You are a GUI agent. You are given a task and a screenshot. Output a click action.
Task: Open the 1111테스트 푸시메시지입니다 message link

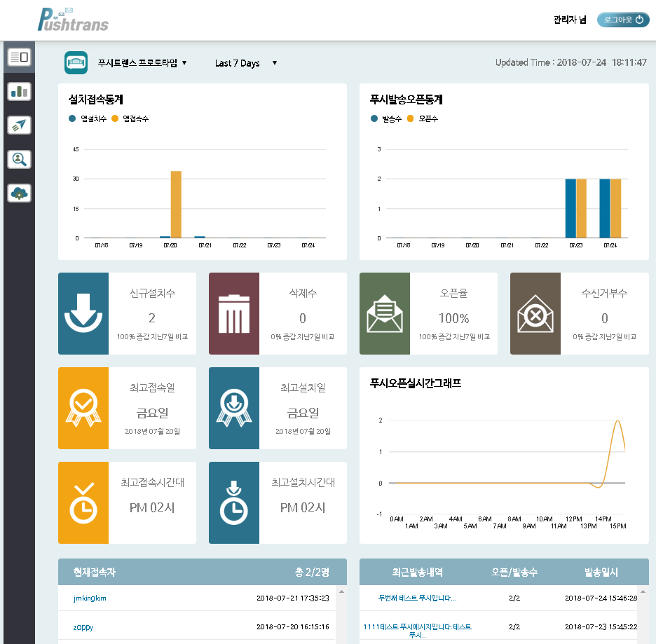coord(417,631)
